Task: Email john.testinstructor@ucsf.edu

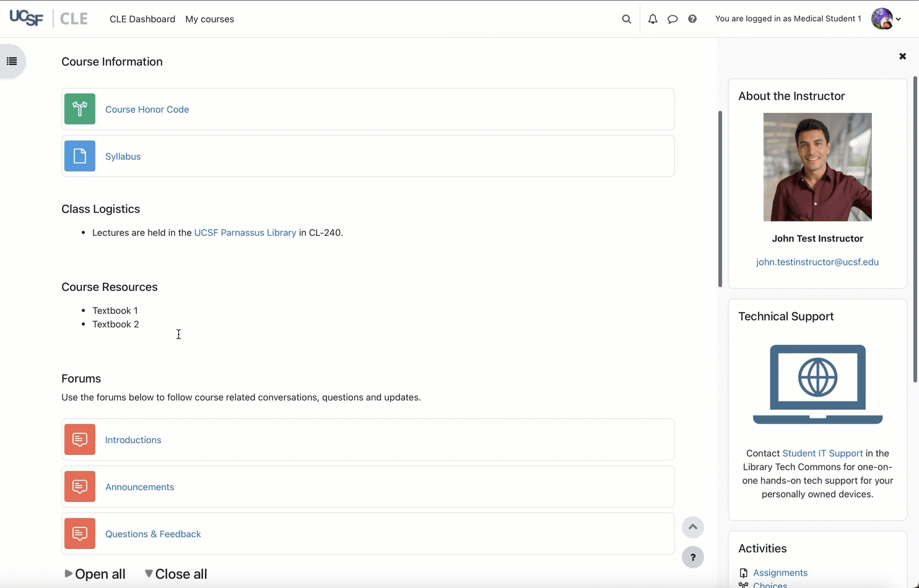Action: click(817, 262)
